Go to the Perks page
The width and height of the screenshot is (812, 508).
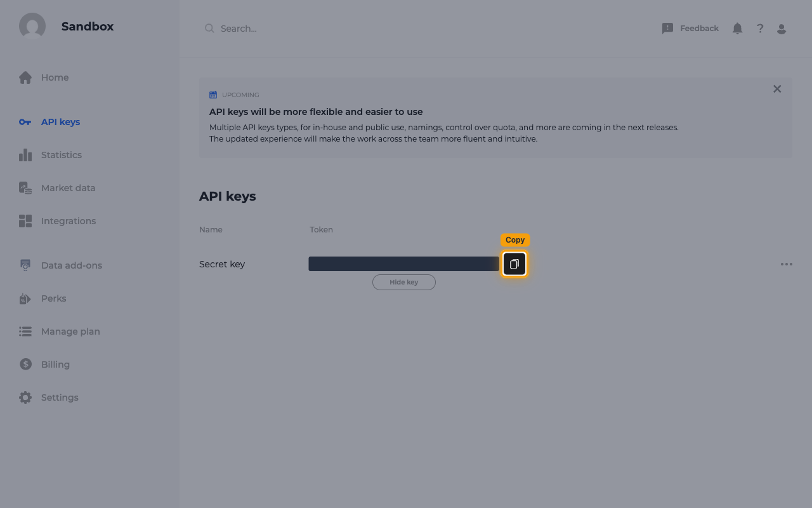coord(54,298)
